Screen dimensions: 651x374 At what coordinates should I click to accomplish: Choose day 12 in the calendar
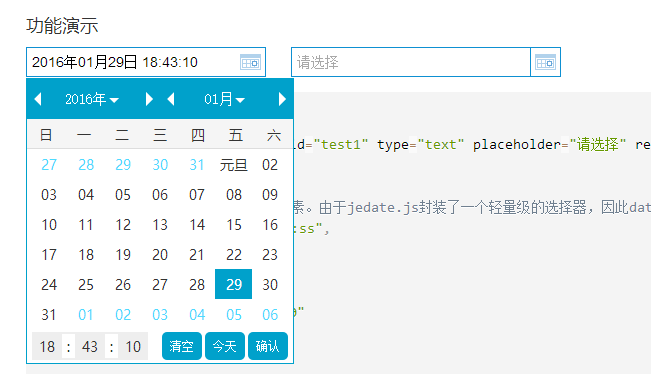coord(123,225)
